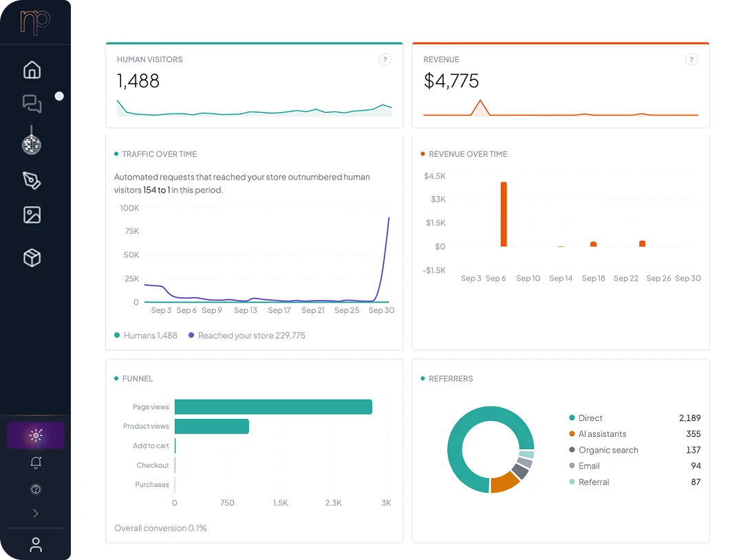Click the $4,775 revenue value

click(451, 81)
